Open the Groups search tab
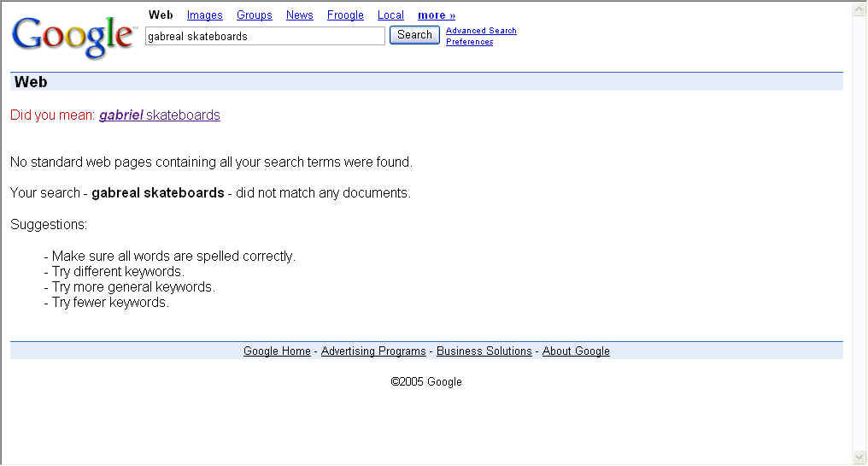 [x=254, y=15]
